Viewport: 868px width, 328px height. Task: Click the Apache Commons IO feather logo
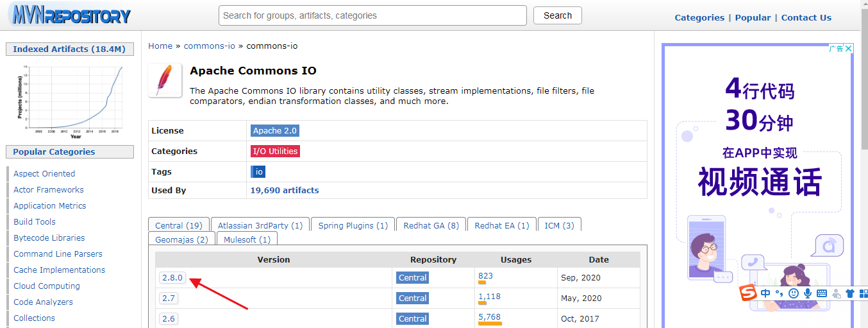(x=165, y=80)
